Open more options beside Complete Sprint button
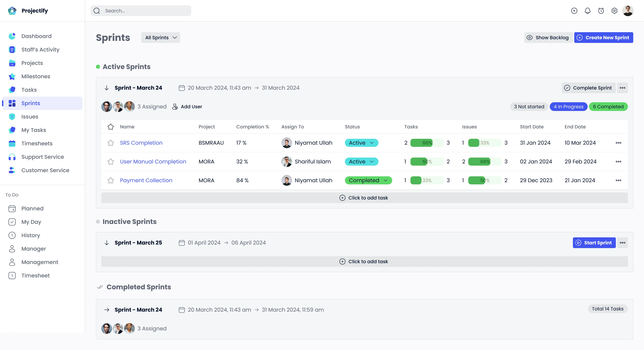644x350 pixels. (x=623, y=88)
